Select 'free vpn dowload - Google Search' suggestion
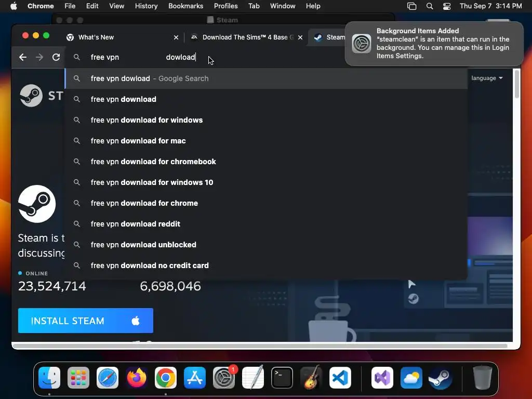This screenshot has height=399, width=532. click(267, 78)
